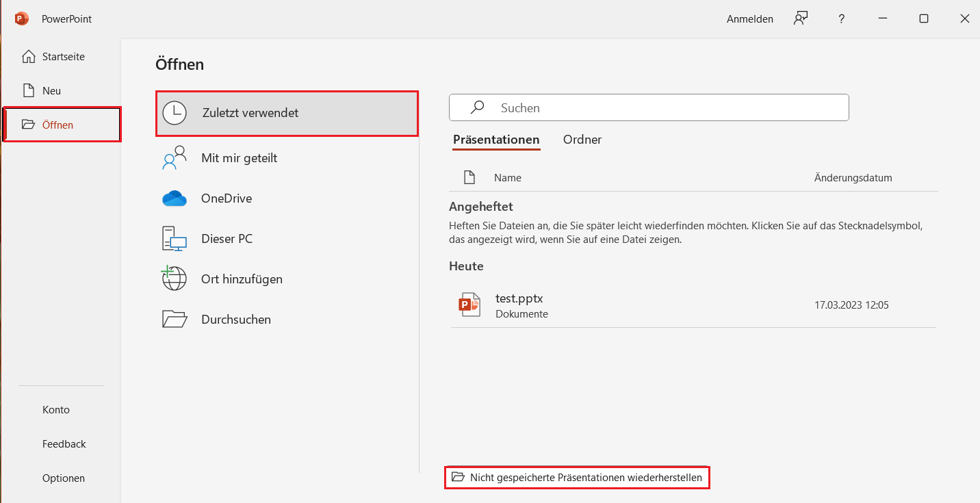Viewport: 980px width, 503px height.
Task: Open the feedback person icon in title bar
Action: click(801, 18)
